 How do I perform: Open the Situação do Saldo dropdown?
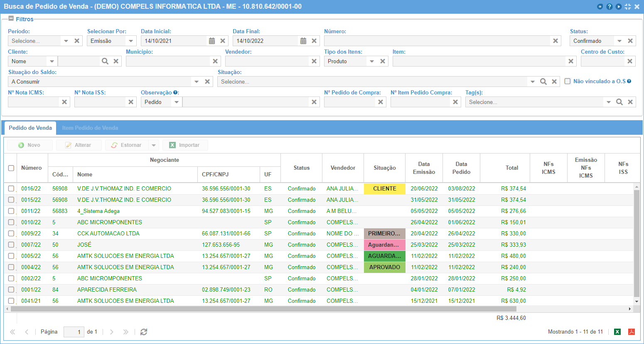[197, 82]
